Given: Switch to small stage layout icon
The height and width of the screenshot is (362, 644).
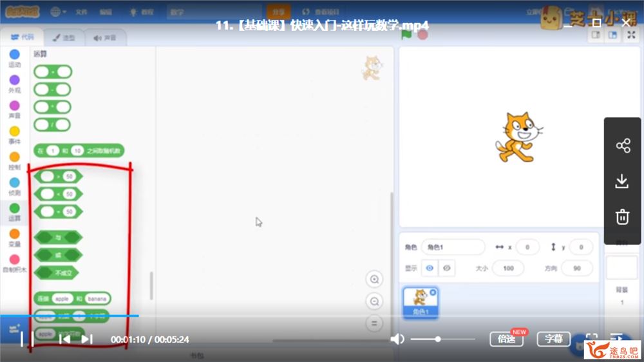Looking at the screenshot, I should point(596,35).
